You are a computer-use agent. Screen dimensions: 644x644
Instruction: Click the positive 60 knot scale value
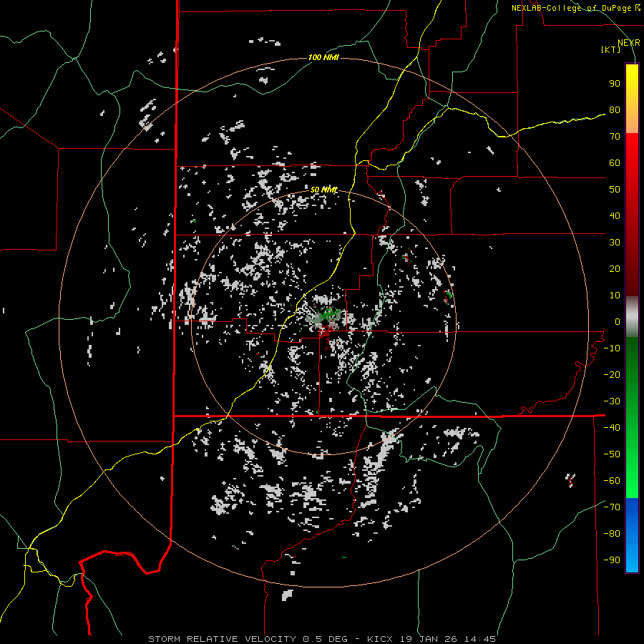point(615,163)
